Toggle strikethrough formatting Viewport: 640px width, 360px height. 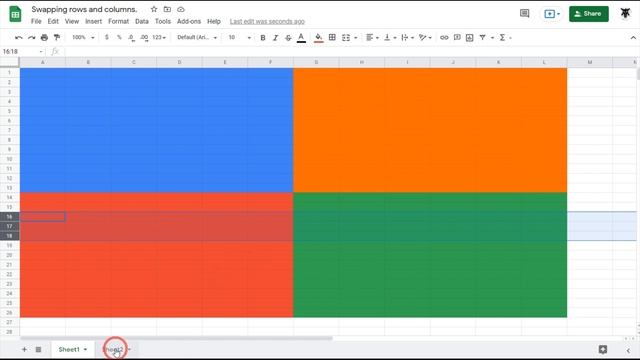288,38
